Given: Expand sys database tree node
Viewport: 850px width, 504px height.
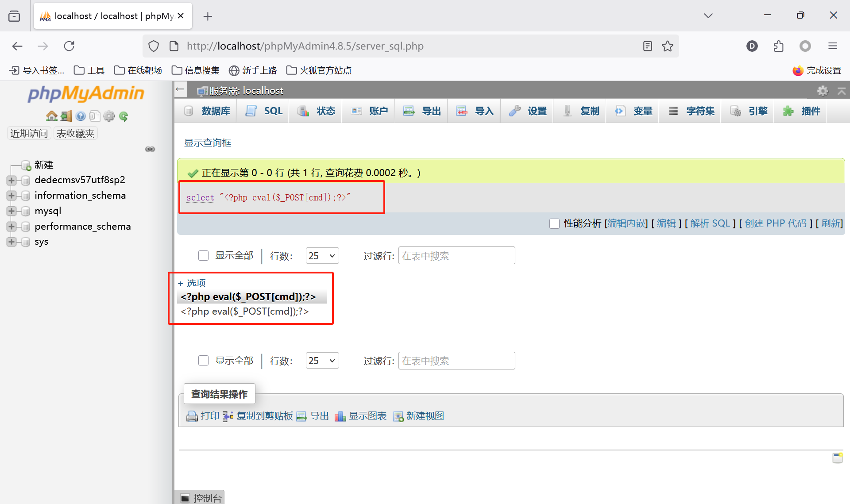Looking at the screenshot, I should tap(12, 242).
